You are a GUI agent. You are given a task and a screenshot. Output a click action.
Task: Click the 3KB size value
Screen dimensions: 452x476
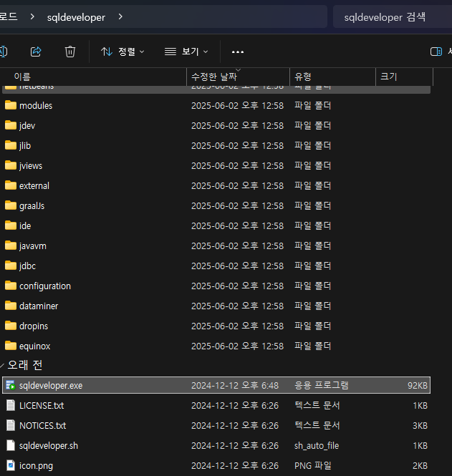420,426
